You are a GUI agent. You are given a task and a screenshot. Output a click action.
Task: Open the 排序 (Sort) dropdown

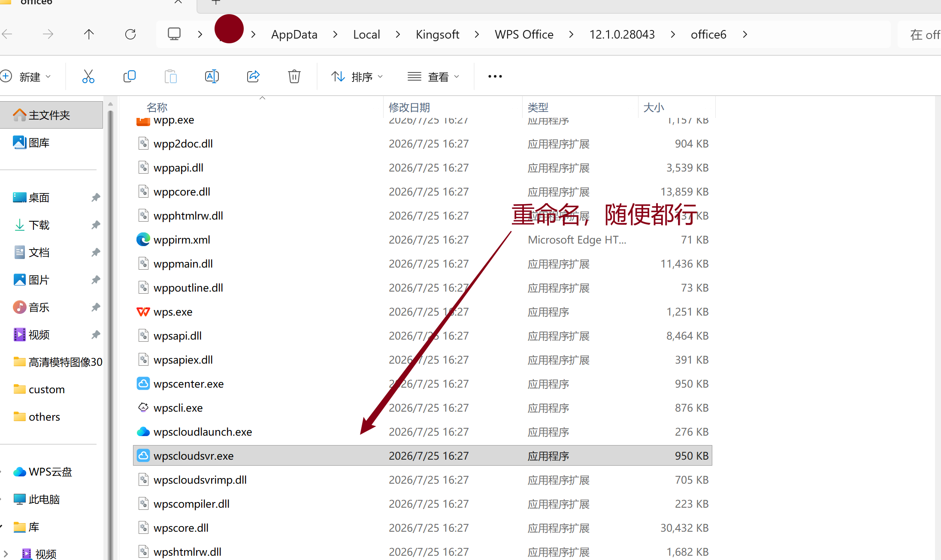click(357, 77)
